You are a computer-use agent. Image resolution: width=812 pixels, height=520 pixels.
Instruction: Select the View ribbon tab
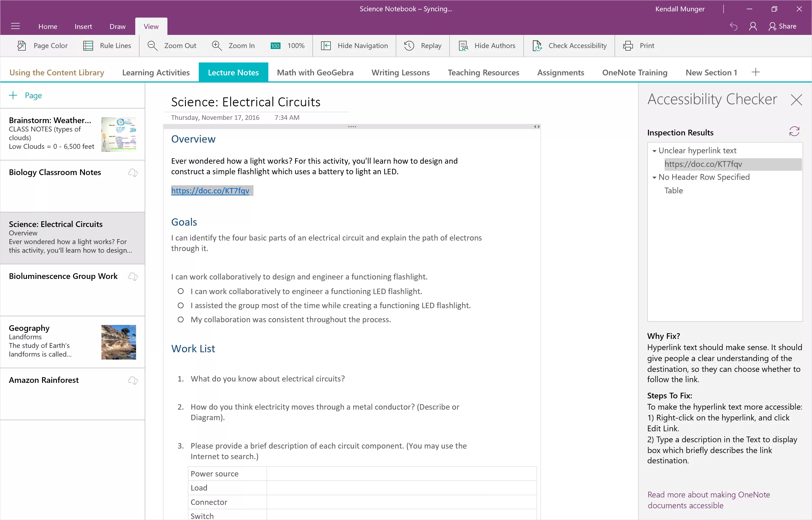pos(151,26)
